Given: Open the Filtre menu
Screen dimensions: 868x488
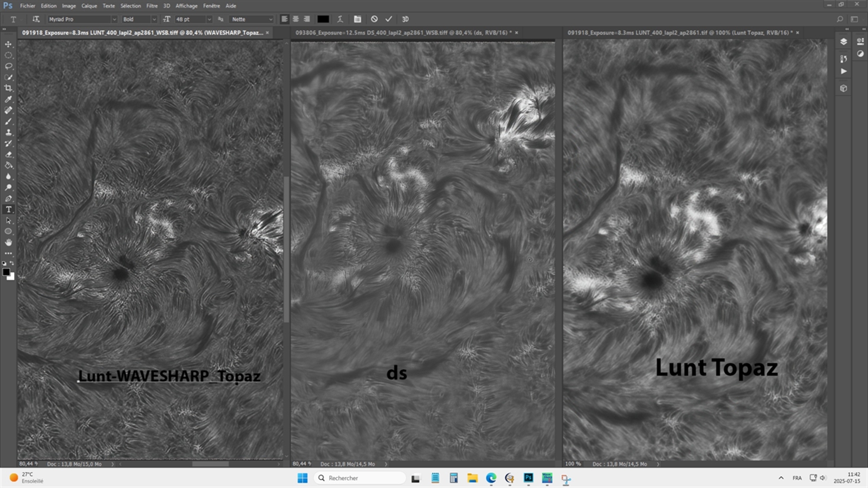Looking at the screenshot, I should tap(152, 6).
